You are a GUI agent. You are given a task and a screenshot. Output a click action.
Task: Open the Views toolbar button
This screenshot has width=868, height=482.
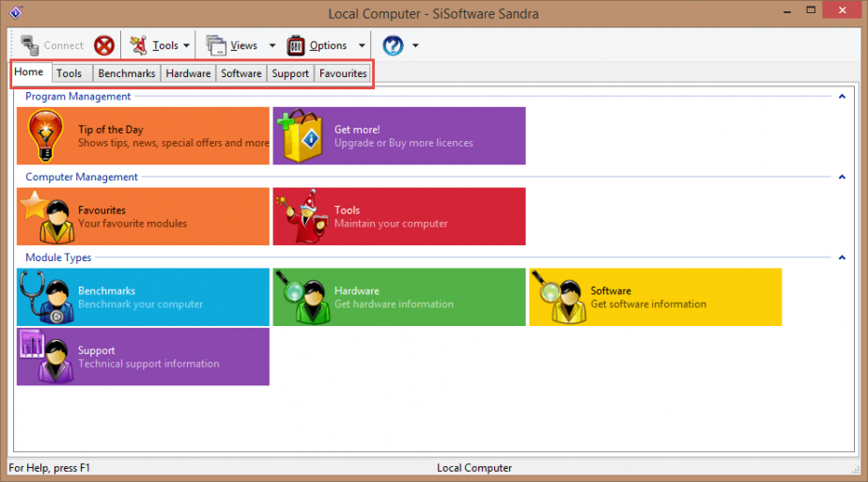231,45
